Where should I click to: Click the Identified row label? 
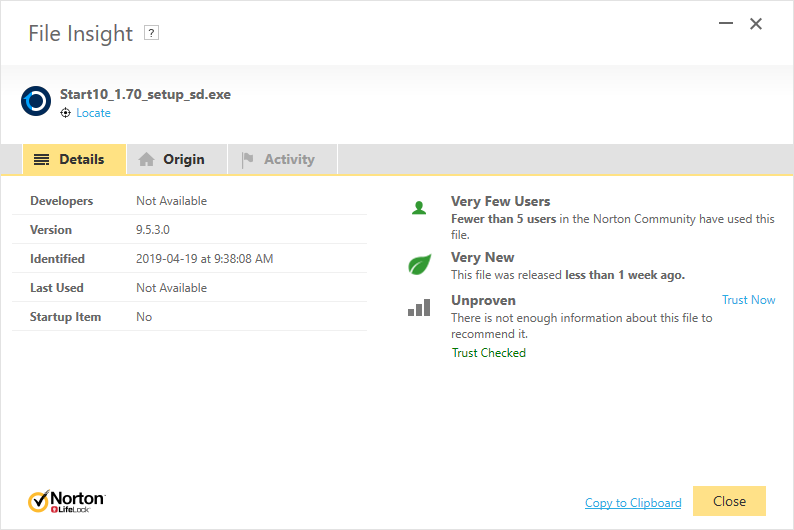click(57, 259)
